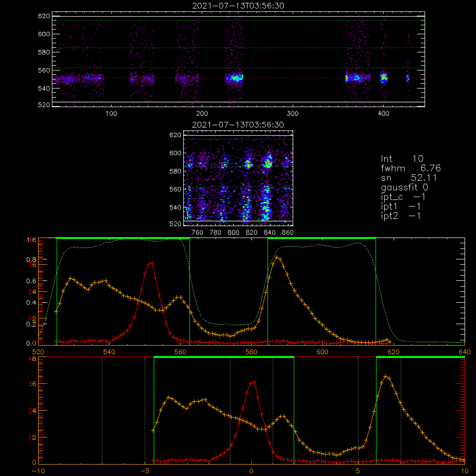The width and height of the screenshot is (476, 476).
Task: Click the 860 tick label under the middle image
Action: pyautogui.click(x=288, y=233)
